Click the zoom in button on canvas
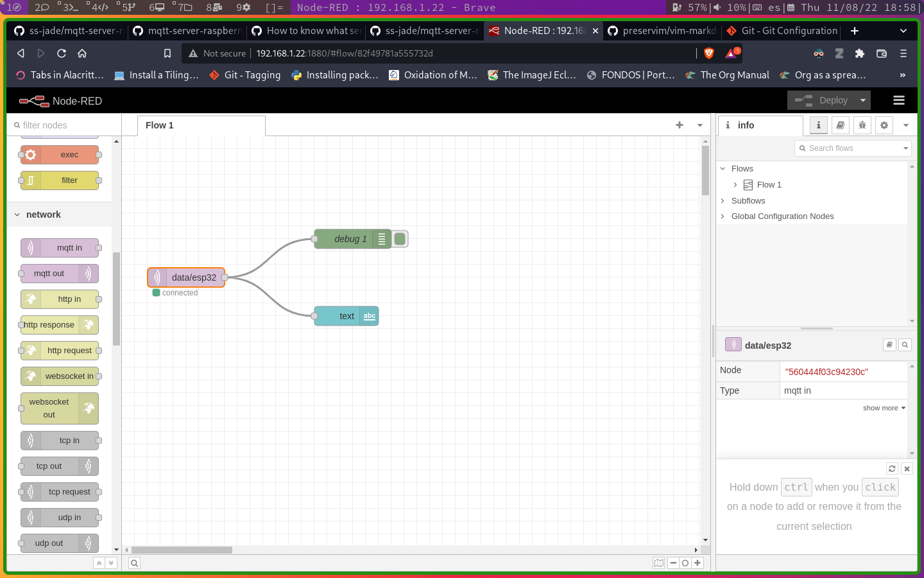Screen dimensions: 924x578 tap(697, 563)
